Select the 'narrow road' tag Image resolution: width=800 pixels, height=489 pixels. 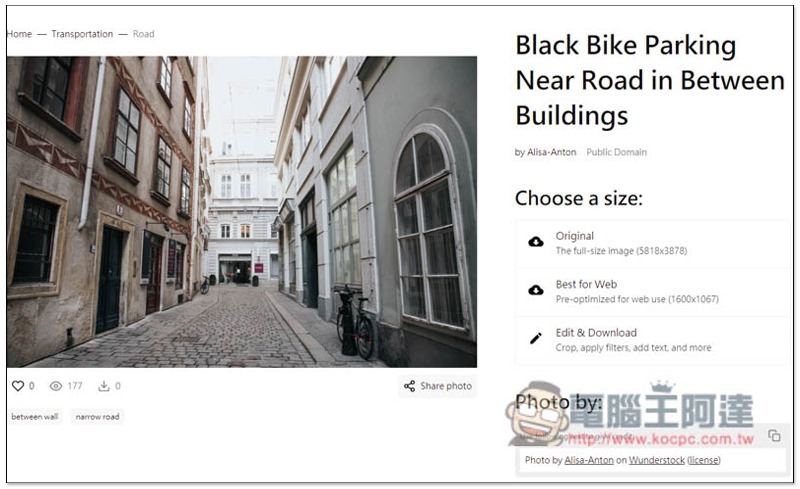click(97, 417)
